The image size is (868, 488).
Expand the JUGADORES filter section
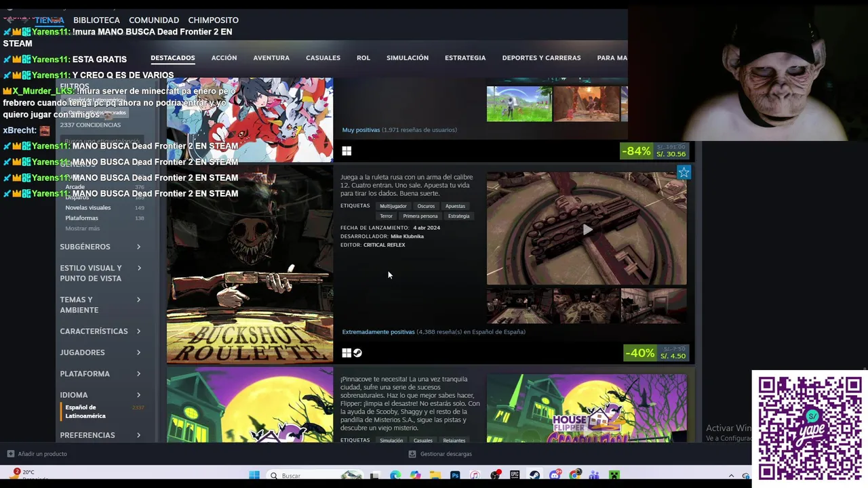(x=100, y=352)
